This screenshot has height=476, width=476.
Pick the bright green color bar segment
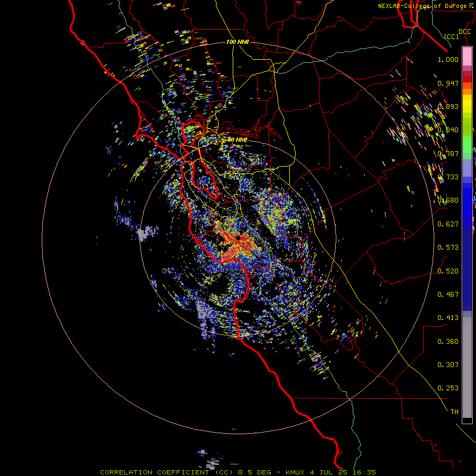pos(467,144)
